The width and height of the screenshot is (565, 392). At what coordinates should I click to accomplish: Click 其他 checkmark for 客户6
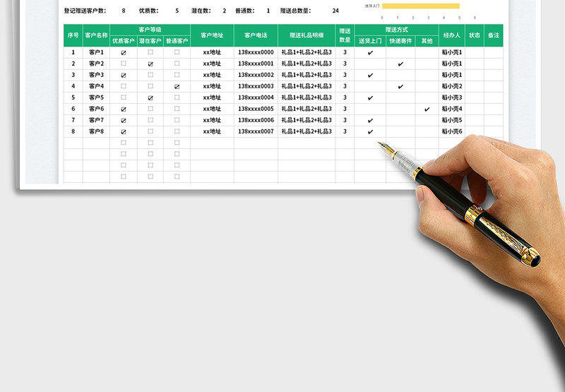(x=427, y=109)
